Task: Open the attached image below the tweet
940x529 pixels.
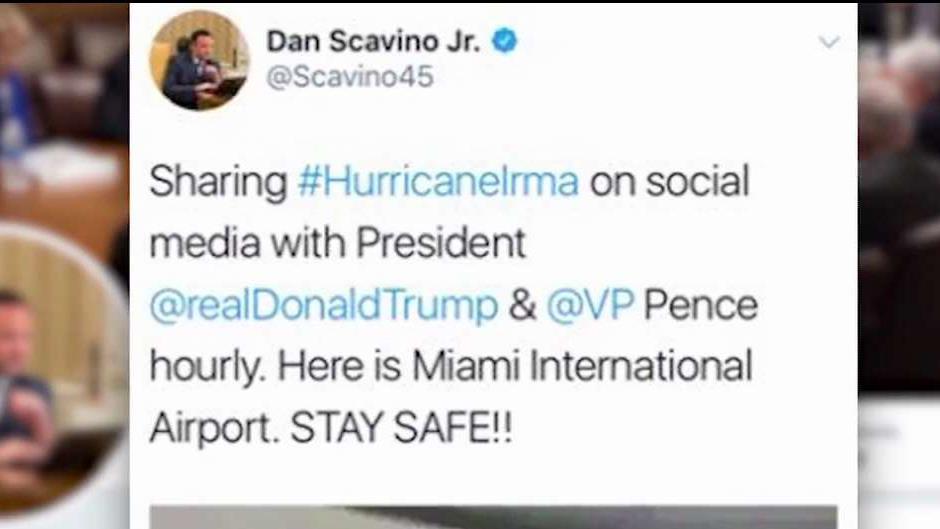Action: click(x=493, y=517)
